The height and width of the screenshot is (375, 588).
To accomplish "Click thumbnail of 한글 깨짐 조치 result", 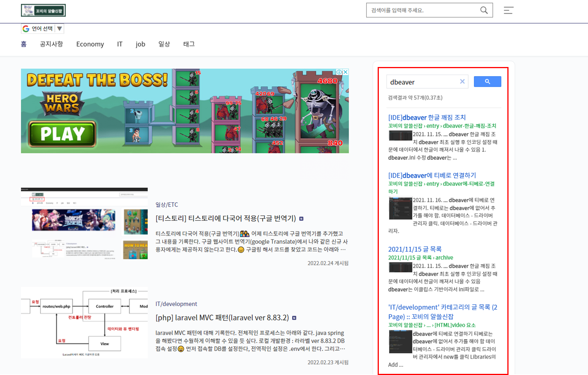I will click(400, 136).
